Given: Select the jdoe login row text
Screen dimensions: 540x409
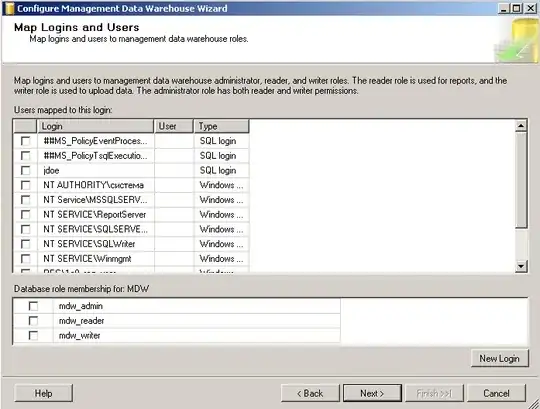Looking at the screenshot, I should [51, 170].
